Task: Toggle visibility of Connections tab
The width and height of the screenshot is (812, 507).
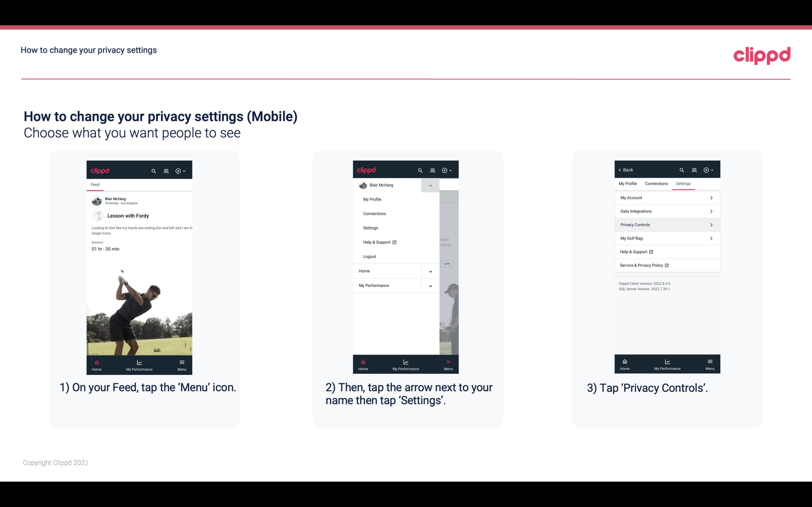Action: click(x=655, y=183)
